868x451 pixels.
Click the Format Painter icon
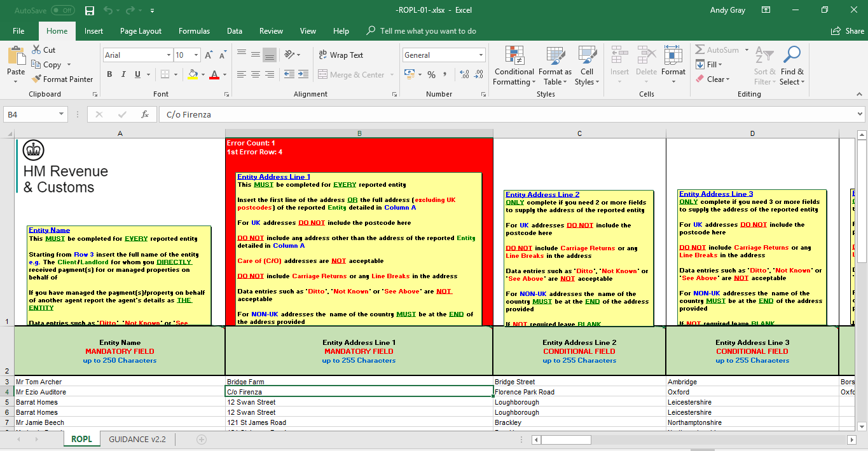coord(36,79)
